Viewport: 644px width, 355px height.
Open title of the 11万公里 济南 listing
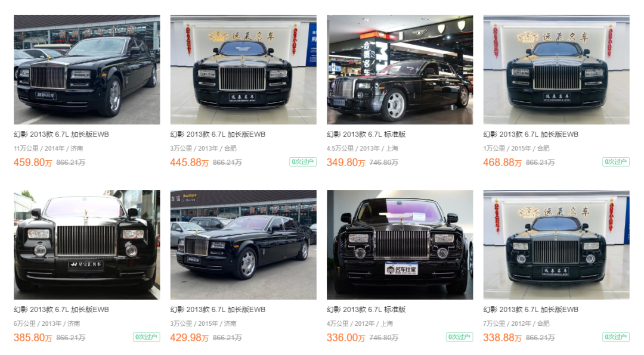61,134
